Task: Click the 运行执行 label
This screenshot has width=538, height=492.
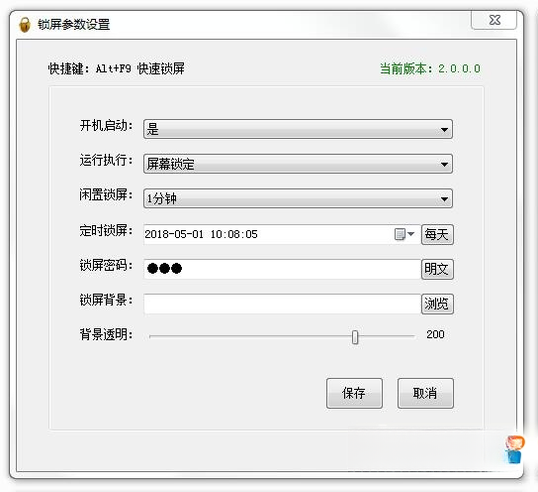Action: click(106, 160)
